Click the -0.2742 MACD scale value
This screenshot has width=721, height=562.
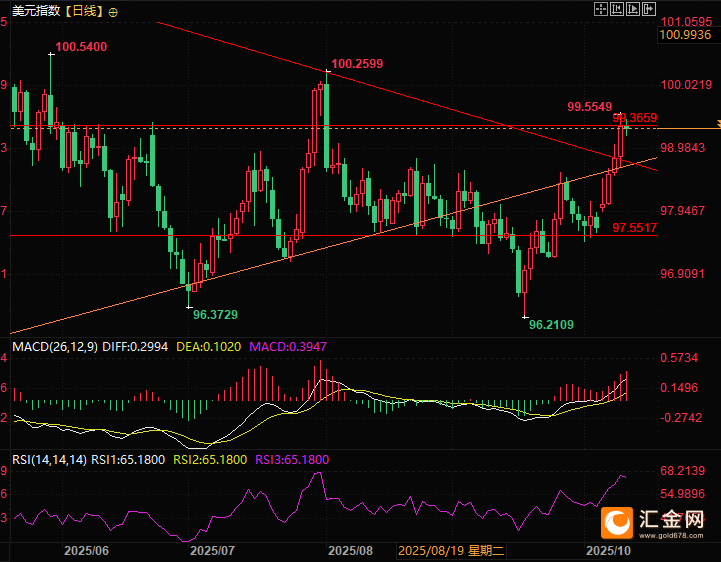click(681, 418)
